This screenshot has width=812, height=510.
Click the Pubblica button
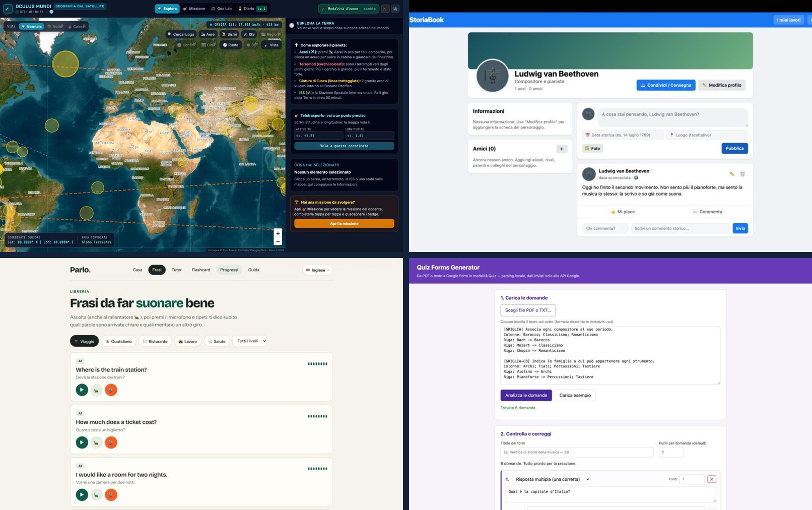pos(734,148)
